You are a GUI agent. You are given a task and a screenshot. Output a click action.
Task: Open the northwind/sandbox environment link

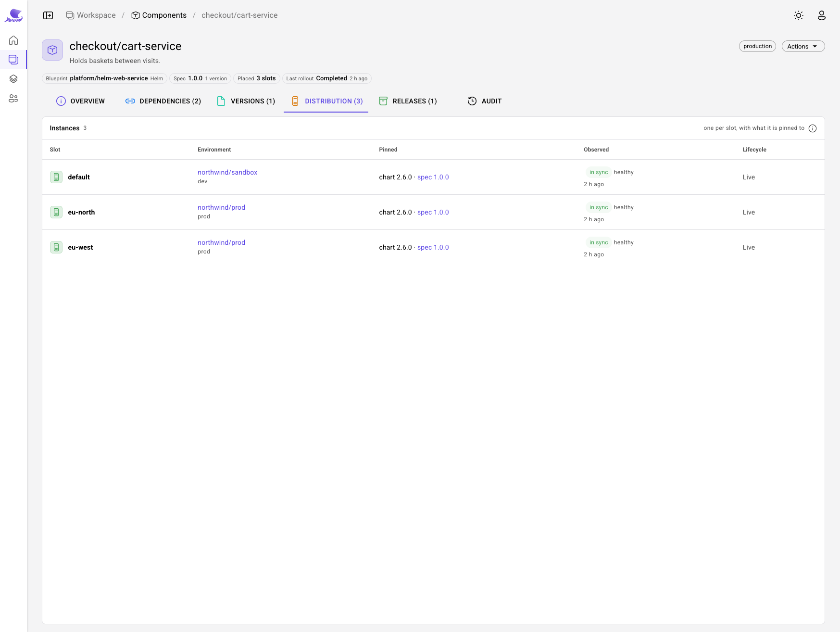227,172
